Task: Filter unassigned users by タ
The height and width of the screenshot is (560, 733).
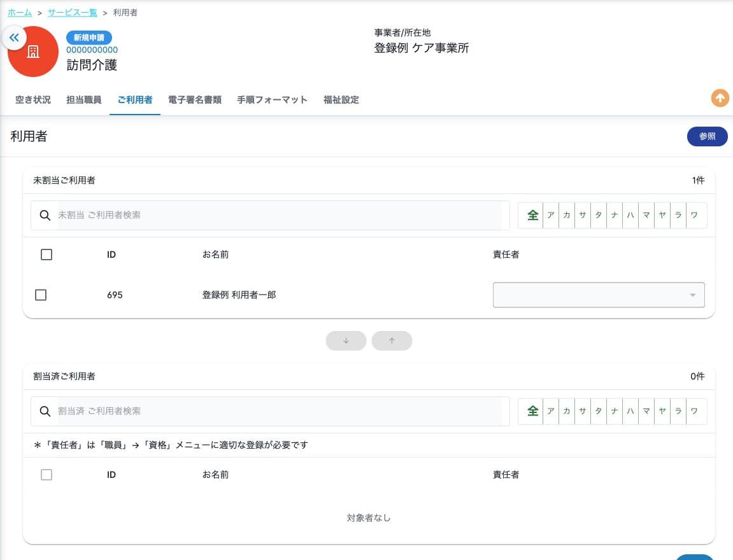Action: (599, 215)
